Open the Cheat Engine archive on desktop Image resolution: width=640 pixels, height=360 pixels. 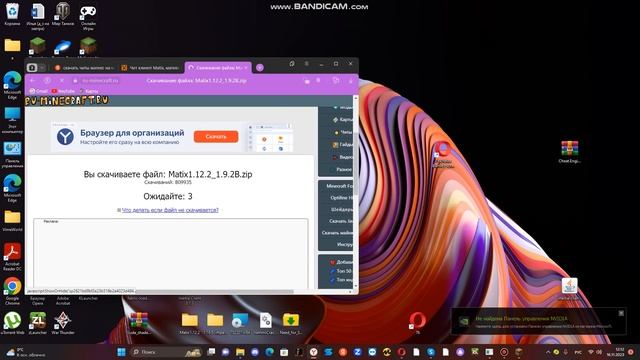click(x=569, y=151)
